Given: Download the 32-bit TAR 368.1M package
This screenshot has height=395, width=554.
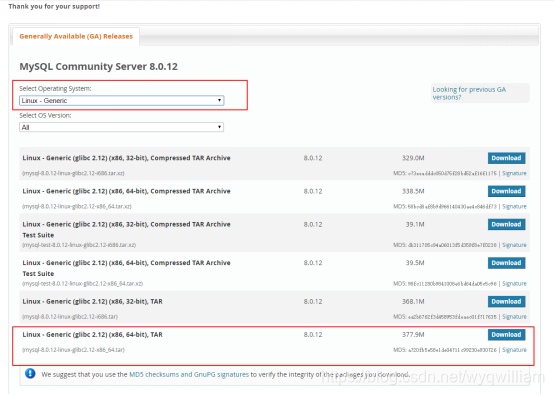Looking at the screenshot, I should pyautogui.click(x=506, y=301).
